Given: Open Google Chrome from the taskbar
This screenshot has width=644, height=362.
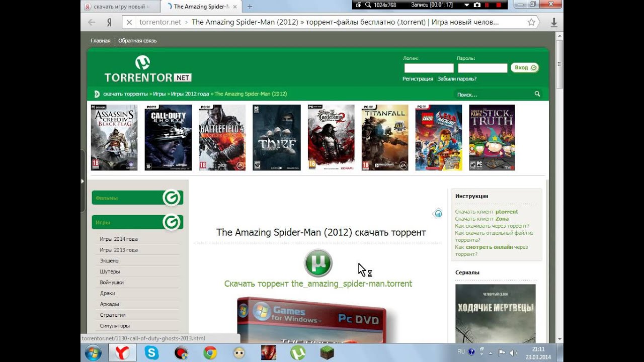Looking at the screenshot, I should (x=210, y=353).
